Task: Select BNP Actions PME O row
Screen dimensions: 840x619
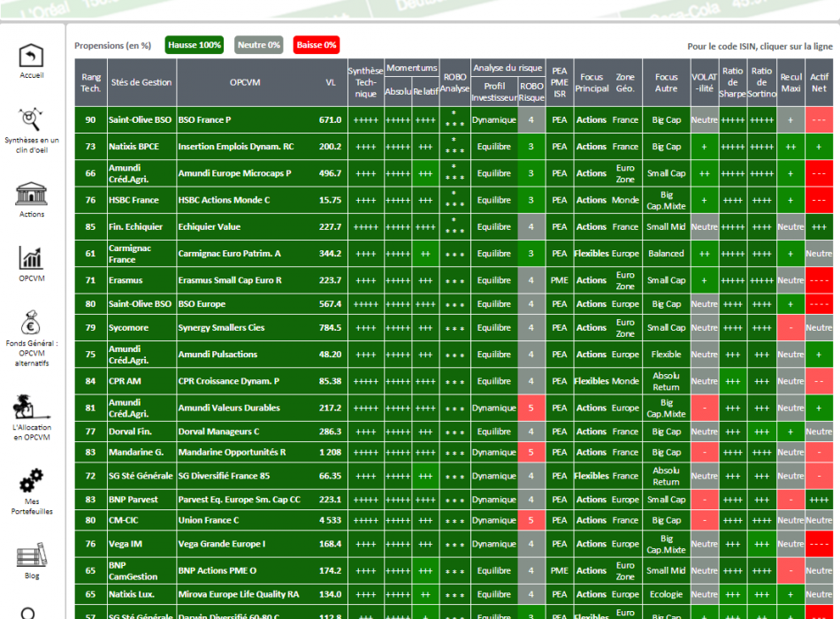Action: 454,570
